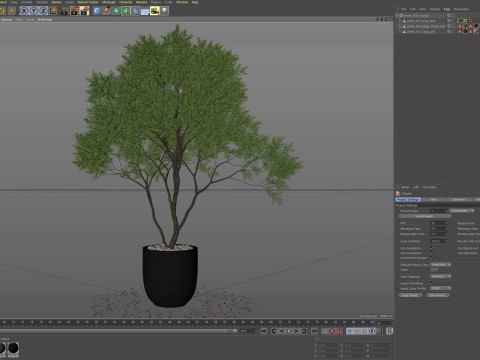Image resolution: width=480 pixels, height=360 pixels.
Task: Switch to the Dynamics tab
Action: coord(459,199)
